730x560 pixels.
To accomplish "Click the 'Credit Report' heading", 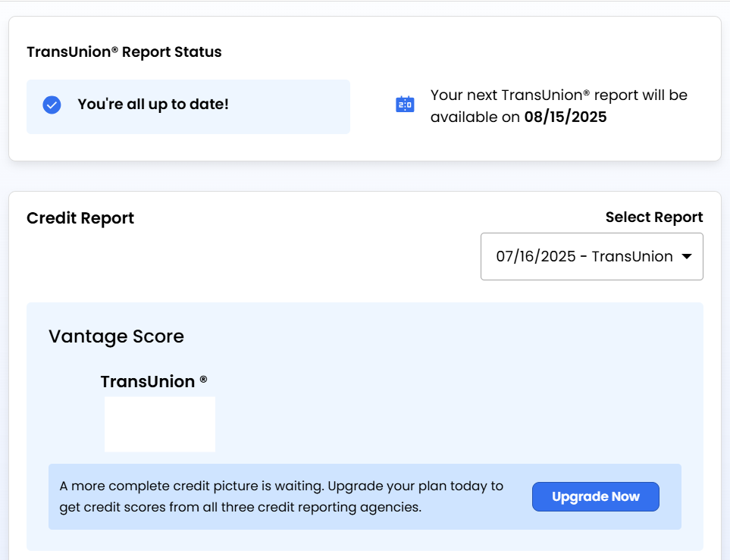I will [80, 218].
